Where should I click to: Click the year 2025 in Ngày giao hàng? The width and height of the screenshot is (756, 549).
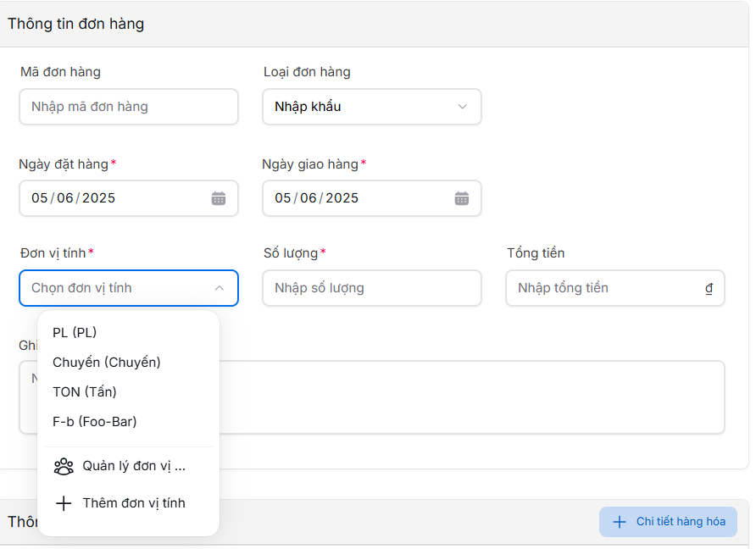(342, 198)
